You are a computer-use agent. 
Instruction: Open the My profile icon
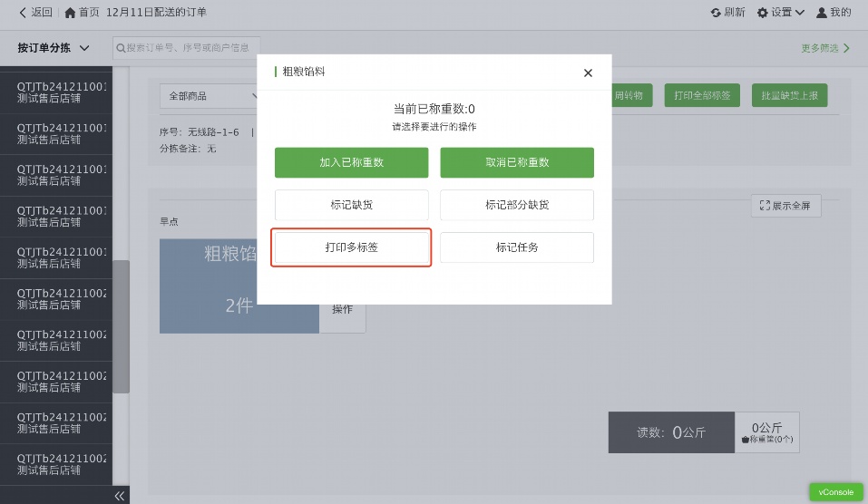point(822,13)
